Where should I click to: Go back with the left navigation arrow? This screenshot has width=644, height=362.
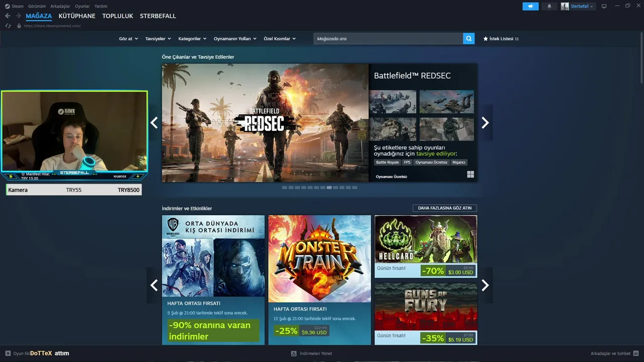pyautogui.click(x=8, y=16)
